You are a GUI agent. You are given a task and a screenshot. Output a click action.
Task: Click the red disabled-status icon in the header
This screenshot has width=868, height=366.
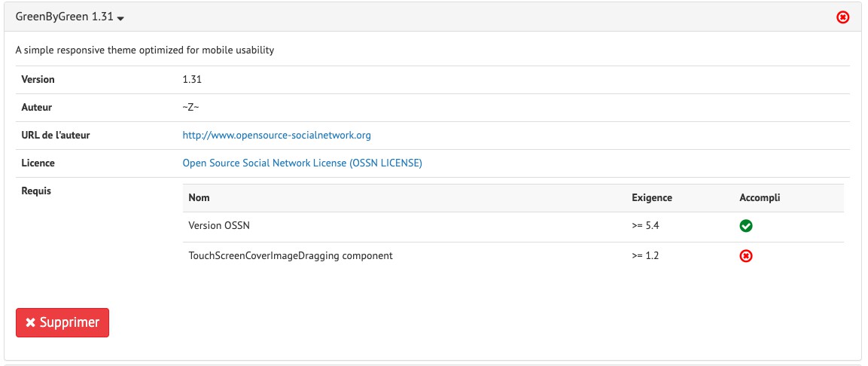click(x=843, y=17)
